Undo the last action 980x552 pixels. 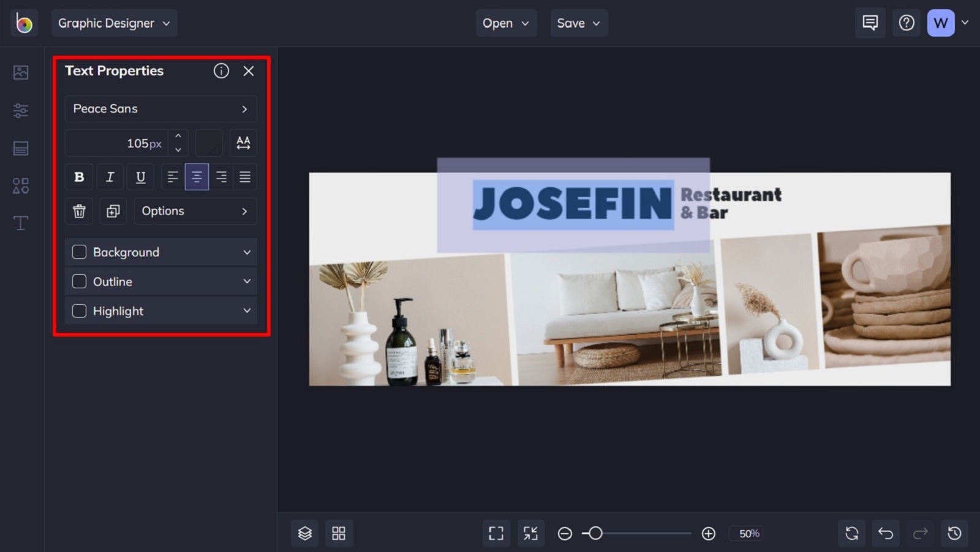point(886,533)
